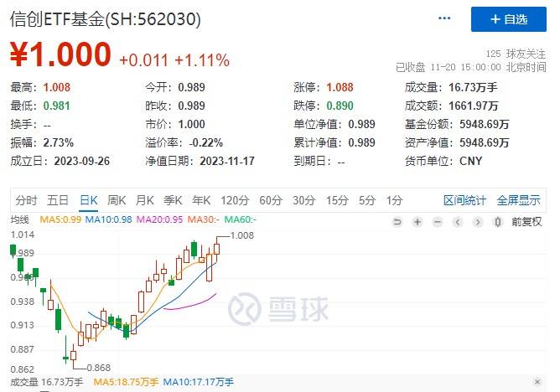Click MA30:- indicator label
This screenshot has height=392, width=560.
click(204, 219)
